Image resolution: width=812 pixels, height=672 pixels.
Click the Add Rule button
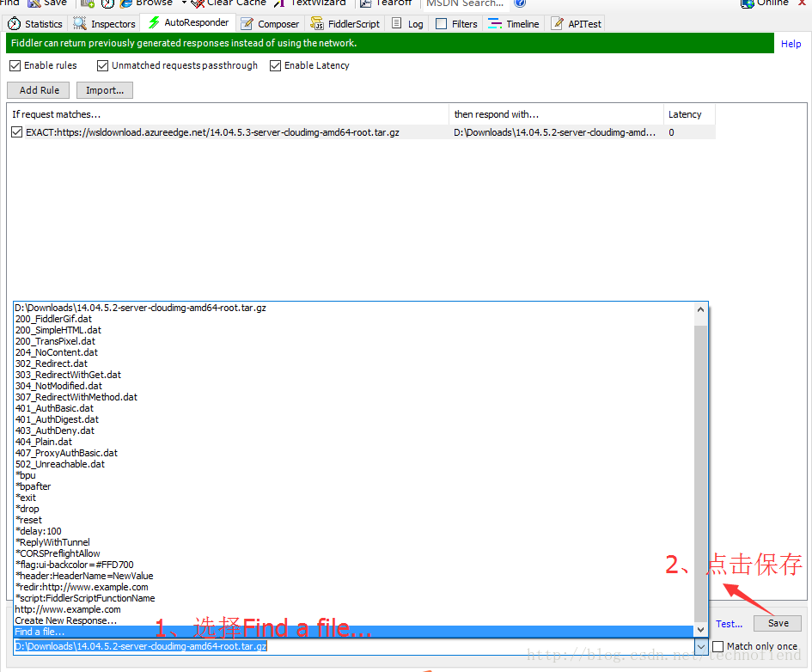[x=40, y=90]
